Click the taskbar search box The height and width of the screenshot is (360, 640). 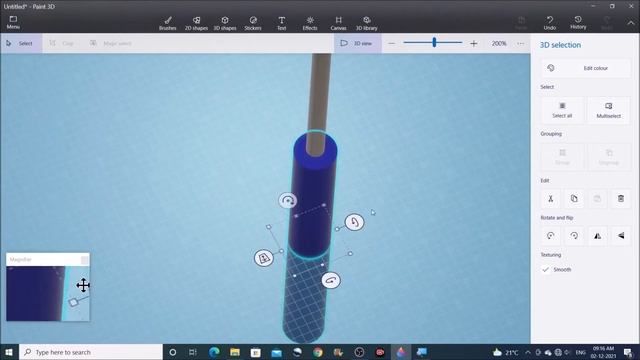(91, 352)
